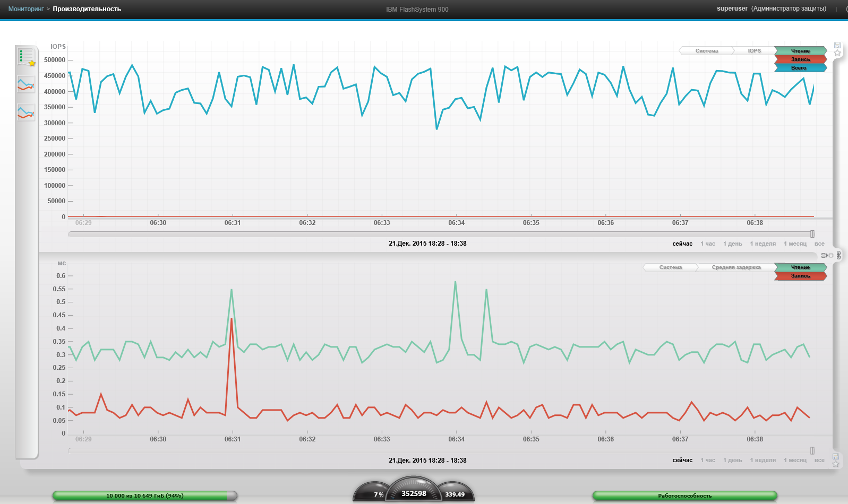Open the Система selector of IOPS chart
The width and height of the screenshot is (848, 504).
707,51
